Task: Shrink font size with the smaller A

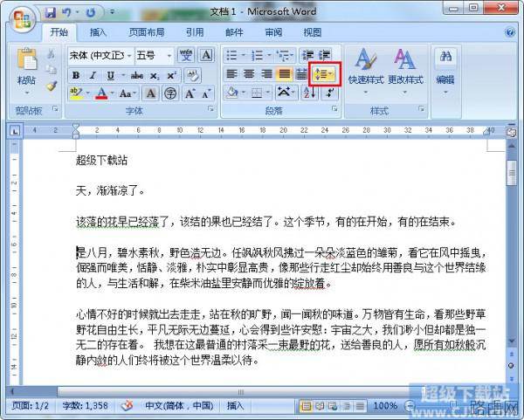Action: (206, 93)
